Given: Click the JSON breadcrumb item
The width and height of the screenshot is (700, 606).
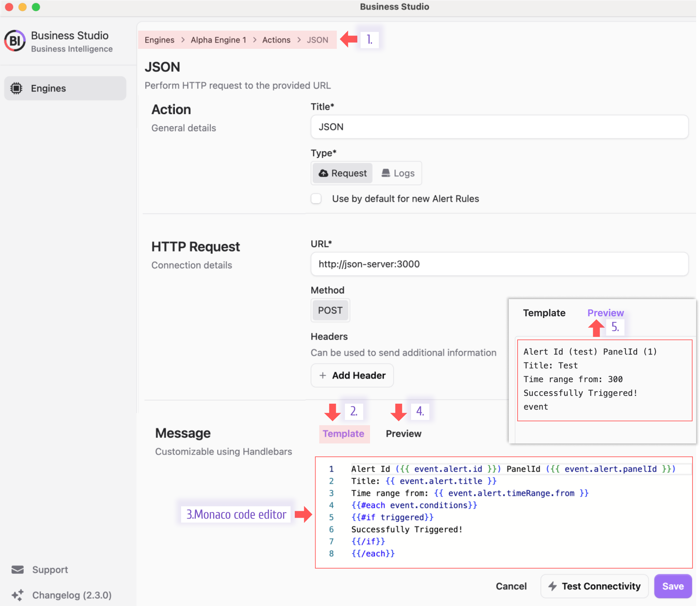Looking at the screenshot, I should [317, 40].
